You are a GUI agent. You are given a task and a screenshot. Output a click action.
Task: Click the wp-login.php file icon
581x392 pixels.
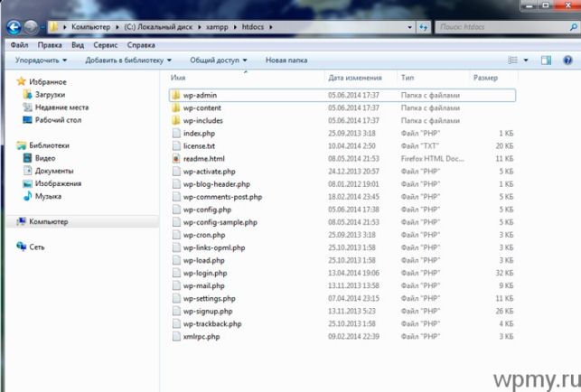click(x=176, y=273)
